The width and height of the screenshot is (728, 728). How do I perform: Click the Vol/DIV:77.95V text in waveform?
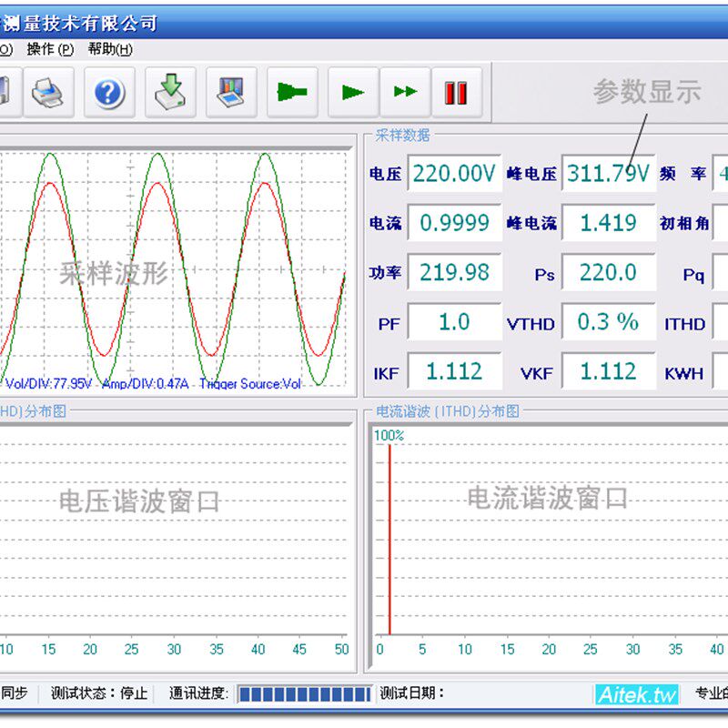tap(48, 383)
